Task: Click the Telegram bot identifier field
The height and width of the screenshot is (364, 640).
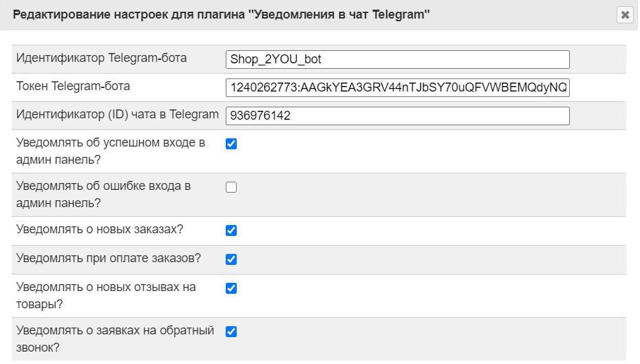Action: 398,60
